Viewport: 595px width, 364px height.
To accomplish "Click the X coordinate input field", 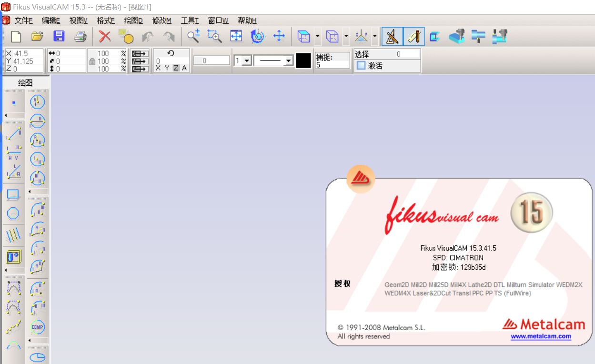I will point(27,53).
